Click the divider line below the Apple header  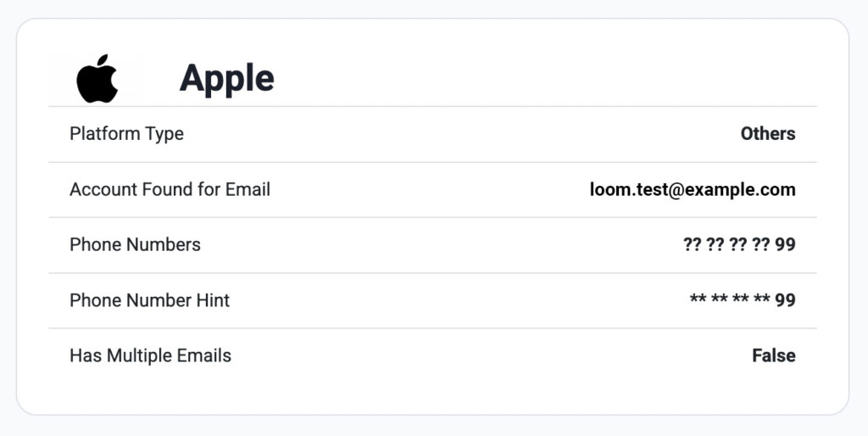point(432,106)
